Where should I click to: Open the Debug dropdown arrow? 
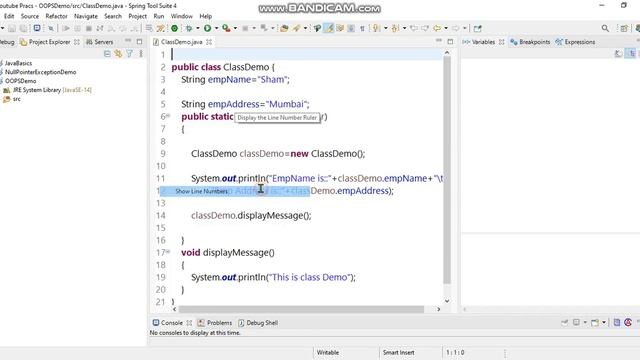(198, 28)
